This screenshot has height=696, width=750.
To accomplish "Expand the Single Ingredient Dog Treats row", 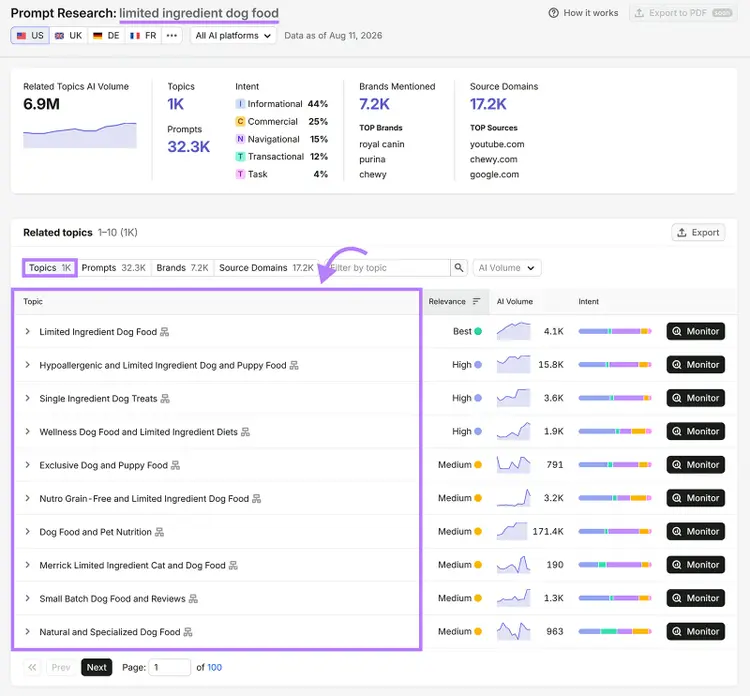I will [27, 398].
